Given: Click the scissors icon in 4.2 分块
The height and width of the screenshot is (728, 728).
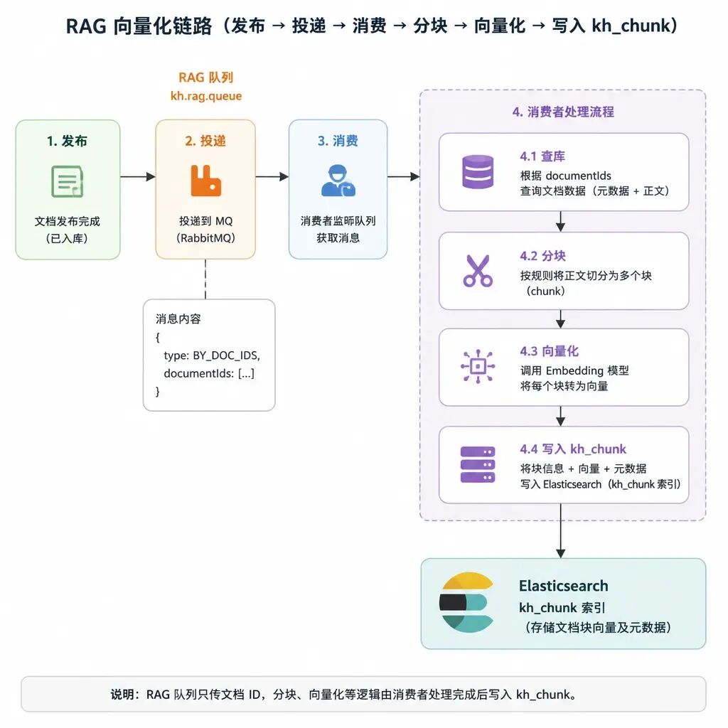Looking at the screenshot, I should pos(478,271).
